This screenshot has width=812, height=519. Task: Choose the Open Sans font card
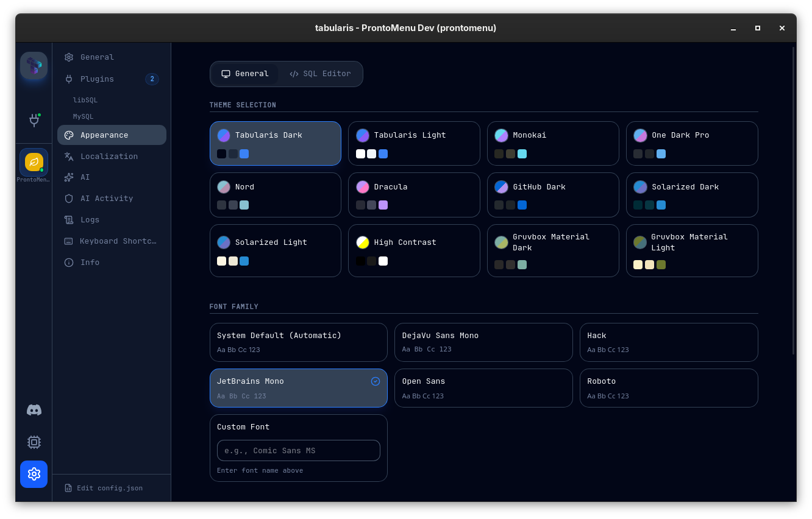point(483,388)
